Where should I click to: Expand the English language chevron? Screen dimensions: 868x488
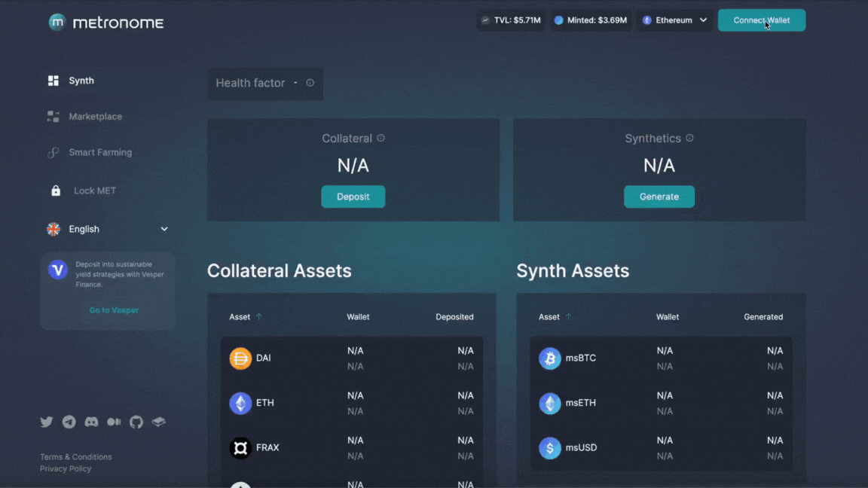pyautogui.click(x=164, y=229)
